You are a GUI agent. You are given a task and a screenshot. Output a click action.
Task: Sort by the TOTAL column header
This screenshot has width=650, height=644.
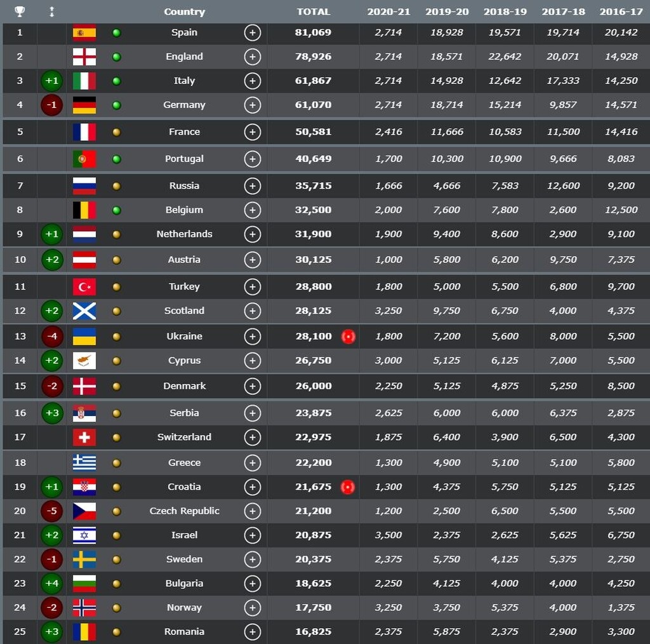point(314,11)
